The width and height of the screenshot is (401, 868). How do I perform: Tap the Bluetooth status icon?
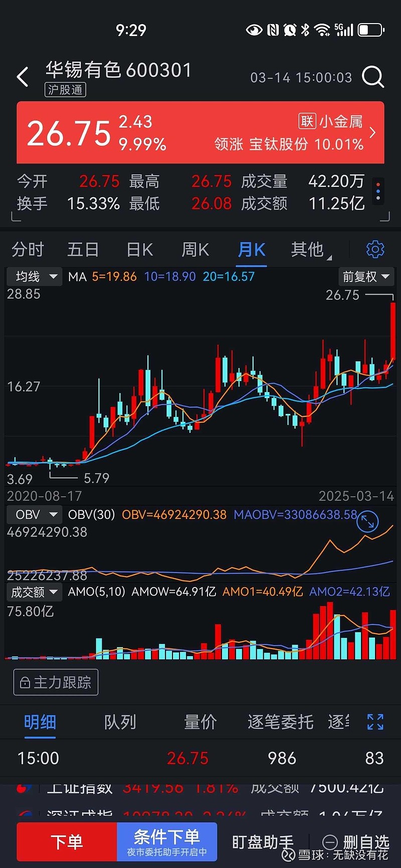point(305,30)
